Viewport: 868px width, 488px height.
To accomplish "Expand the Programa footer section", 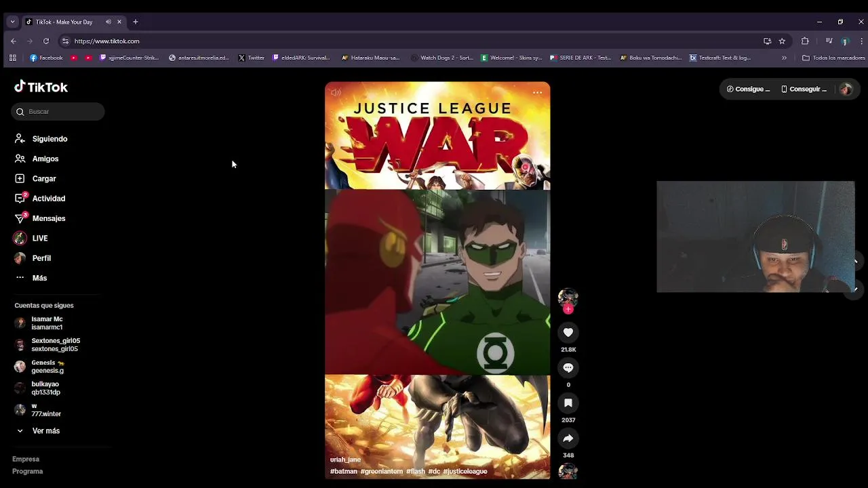I will 27,472.
